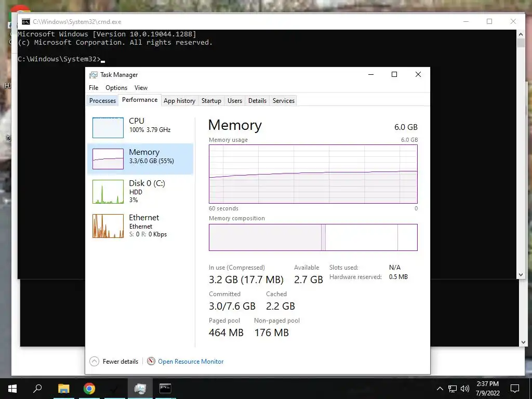Viewport: 532px width, 399px height.
Task: Click the Memory usage graph
Action: pos(313,174)
